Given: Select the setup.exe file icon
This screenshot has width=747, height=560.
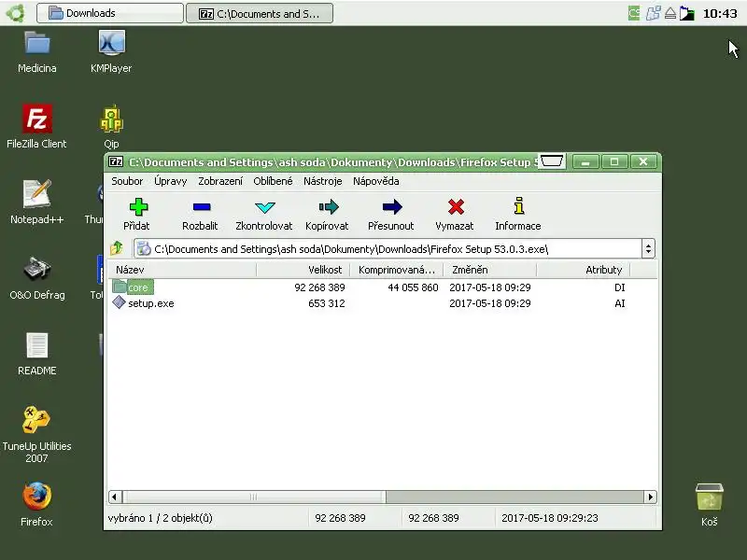Looking at the screenshot, I should tap(119, 302).
